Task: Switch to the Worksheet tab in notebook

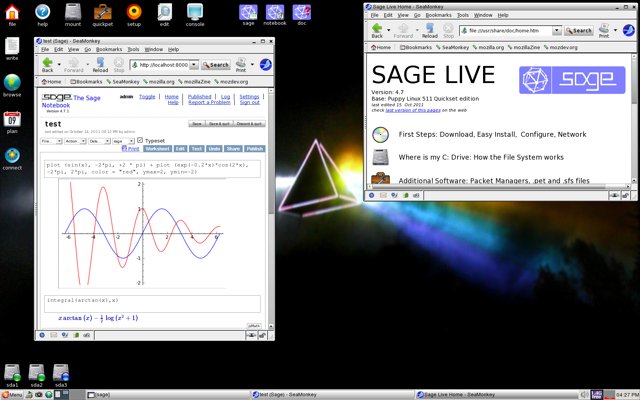Action: [157, 149]
